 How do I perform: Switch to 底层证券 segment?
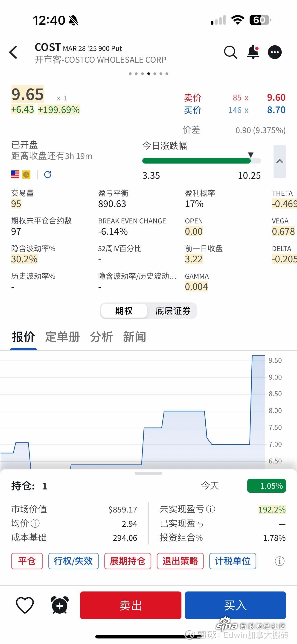[173, 311]
